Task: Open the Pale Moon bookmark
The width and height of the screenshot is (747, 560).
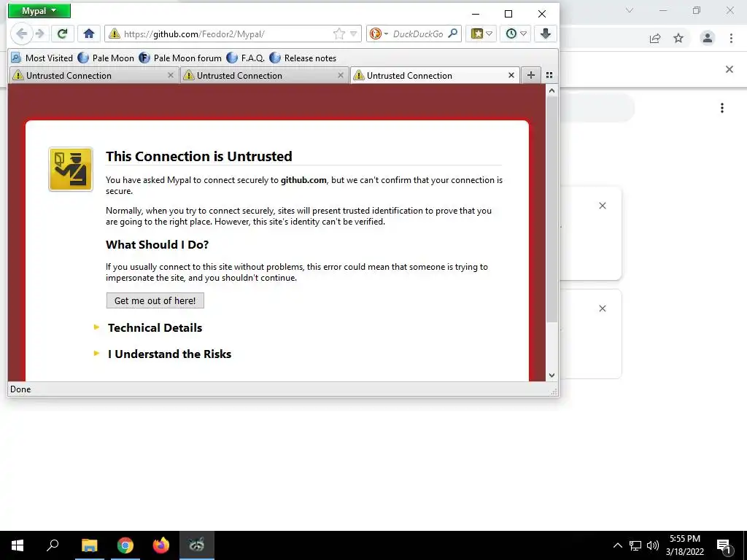Action: (106, 58)
